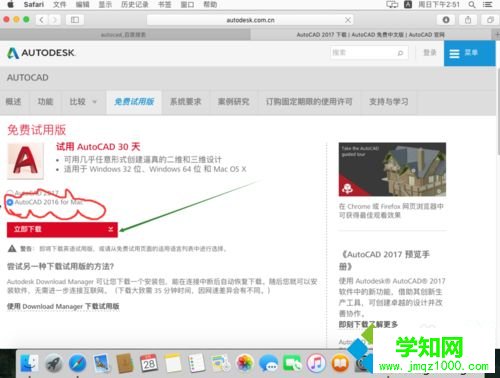The image size is (500, 378).
Task: Click search magnifier in Autodesk search box
Action: (400, 53)
